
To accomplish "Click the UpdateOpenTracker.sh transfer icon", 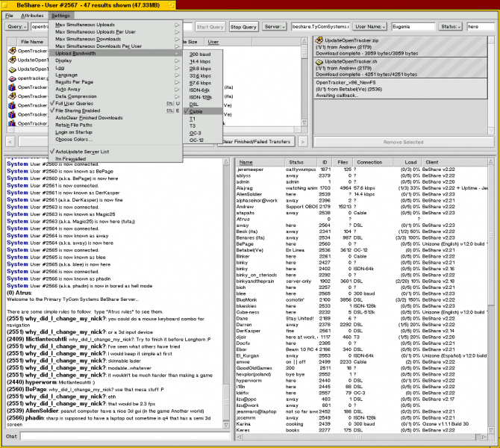I will pos(319,61).
